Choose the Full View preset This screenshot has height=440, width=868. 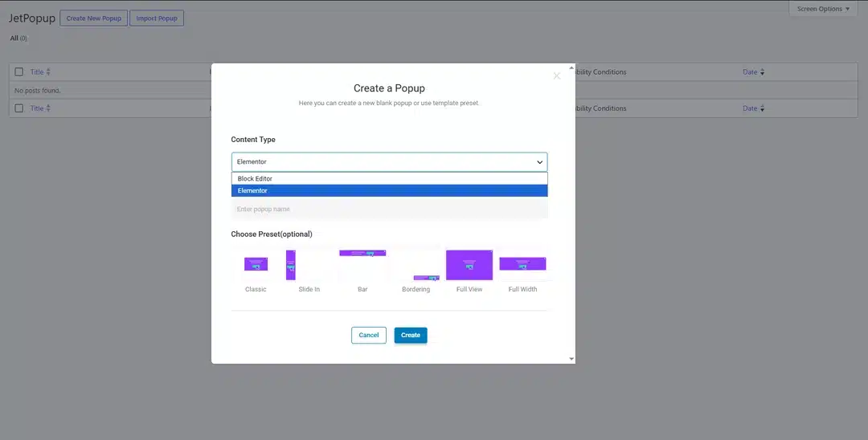(x=469, y=265)
